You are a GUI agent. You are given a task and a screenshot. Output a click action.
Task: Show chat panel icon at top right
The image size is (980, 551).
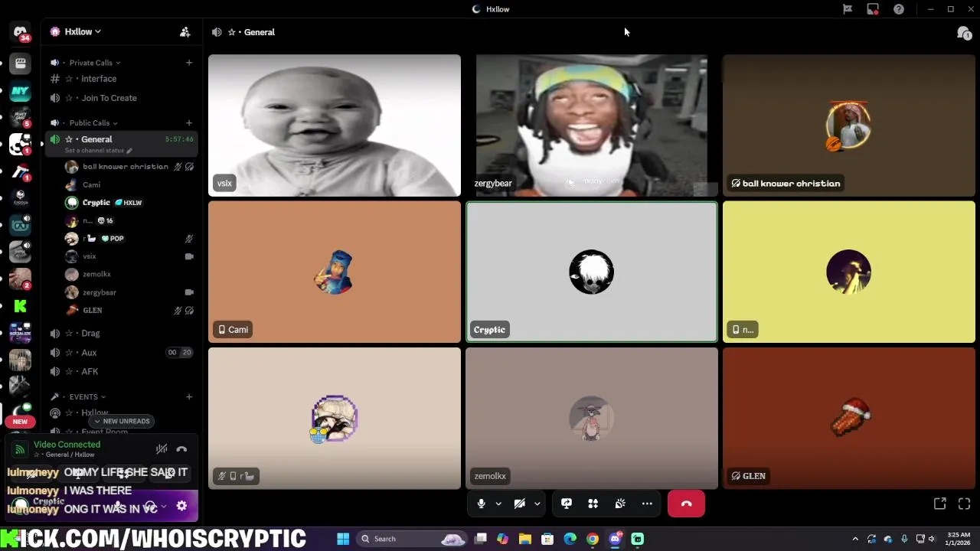tap(964, 32)
